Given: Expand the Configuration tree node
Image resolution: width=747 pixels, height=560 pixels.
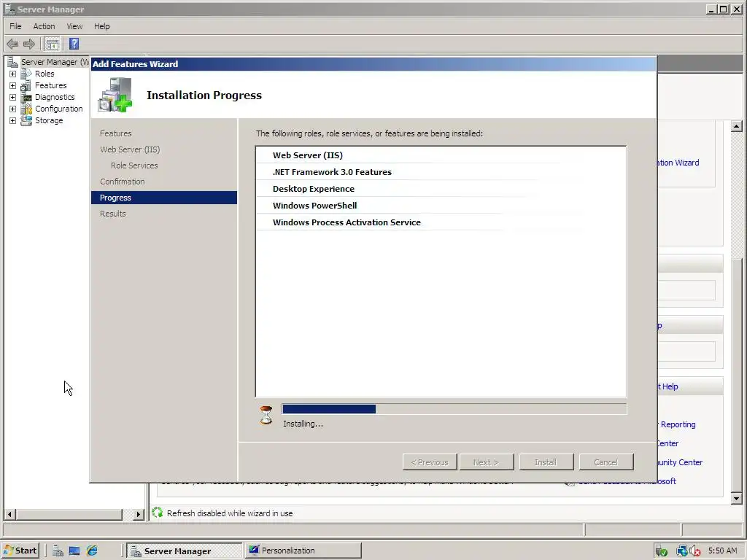Looking at the screenshot, I should [13, 109].
